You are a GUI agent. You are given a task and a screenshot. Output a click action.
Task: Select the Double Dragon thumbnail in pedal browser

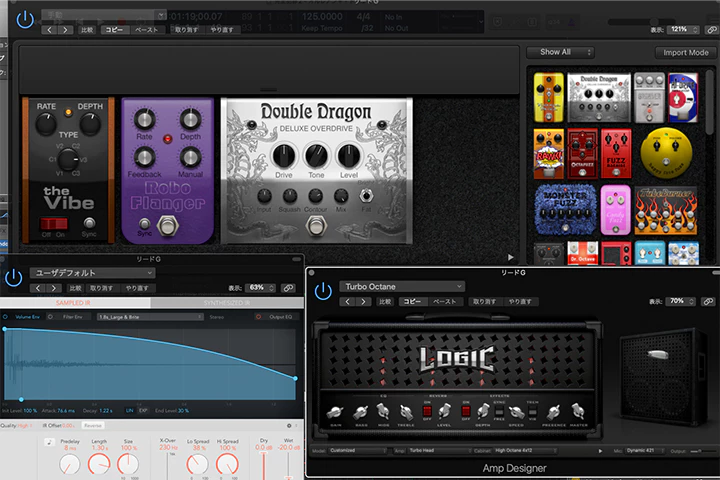coord(599,97)
